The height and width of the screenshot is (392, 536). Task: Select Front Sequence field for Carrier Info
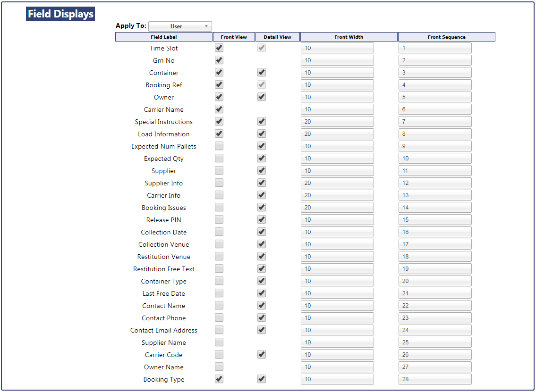point(435,195)
